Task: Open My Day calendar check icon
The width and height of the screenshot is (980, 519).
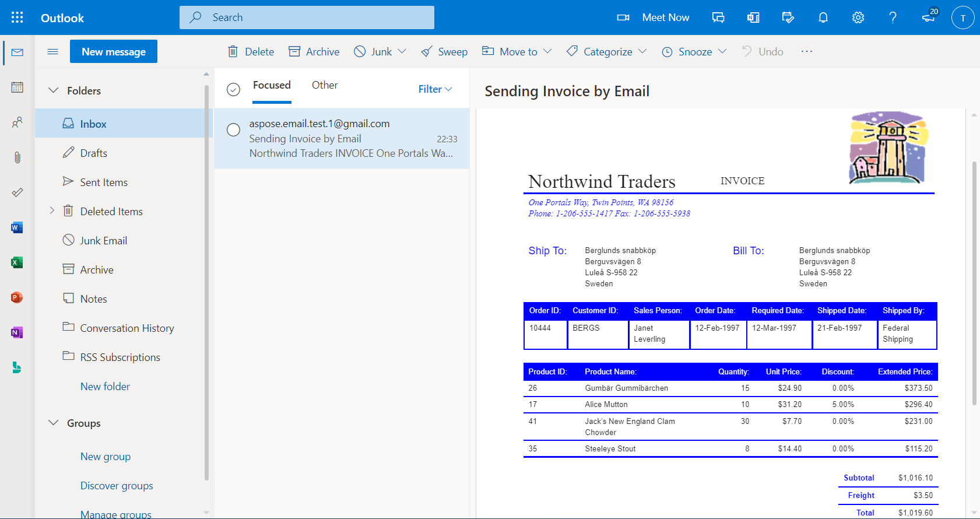Action: (x=788, y=17)
